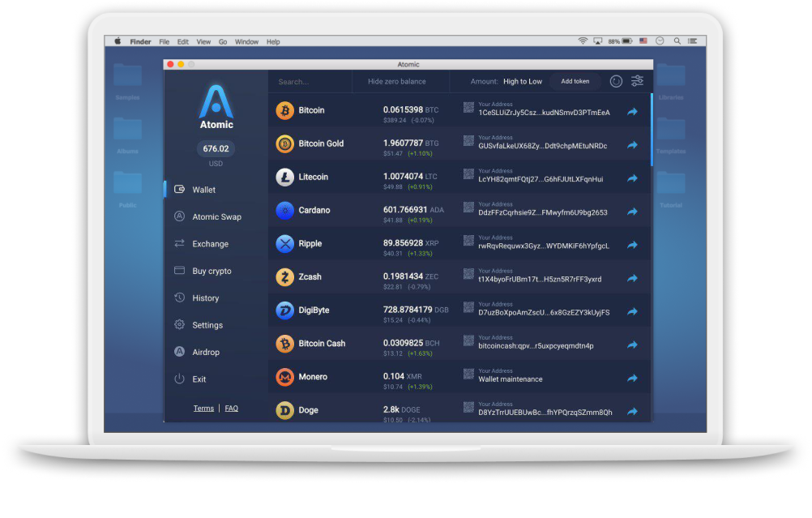This screenshot has width=812, height=518.
Task: Open the View menu
Action: click(203, 42)
